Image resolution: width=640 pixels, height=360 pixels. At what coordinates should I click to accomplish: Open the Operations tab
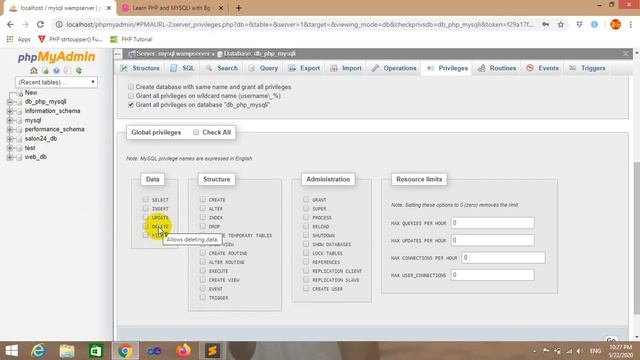pos(394,68)
